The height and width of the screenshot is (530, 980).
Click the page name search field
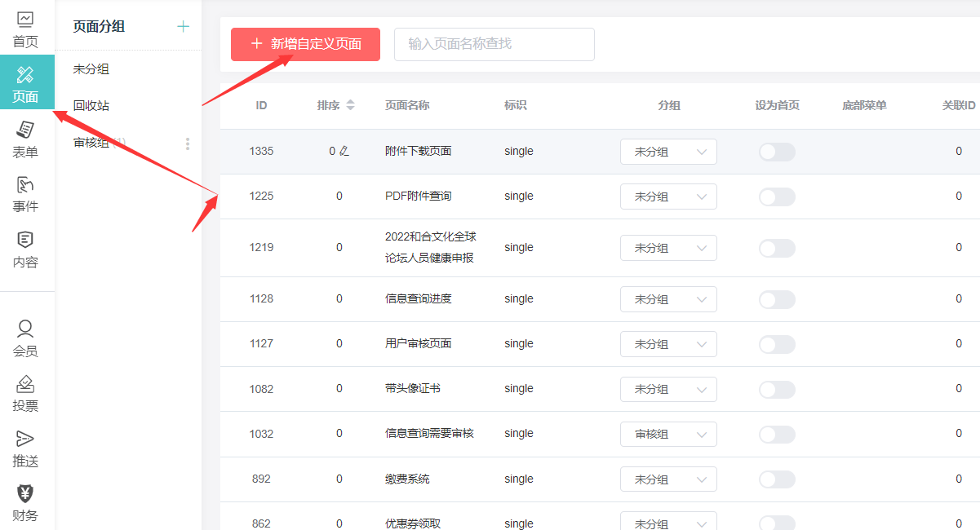pos(494,44)
